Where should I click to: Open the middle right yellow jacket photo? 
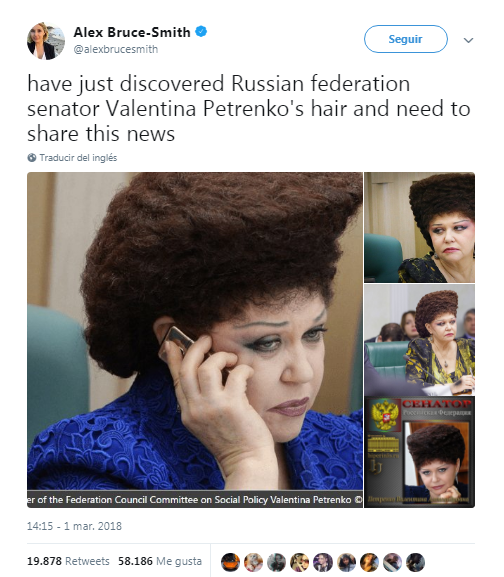[419, 340]
